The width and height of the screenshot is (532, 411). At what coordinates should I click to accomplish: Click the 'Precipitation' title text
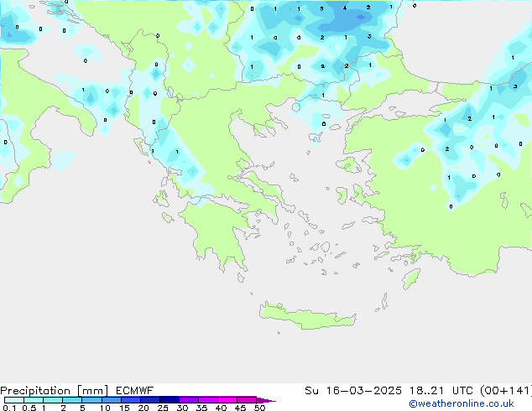point(35,391)
